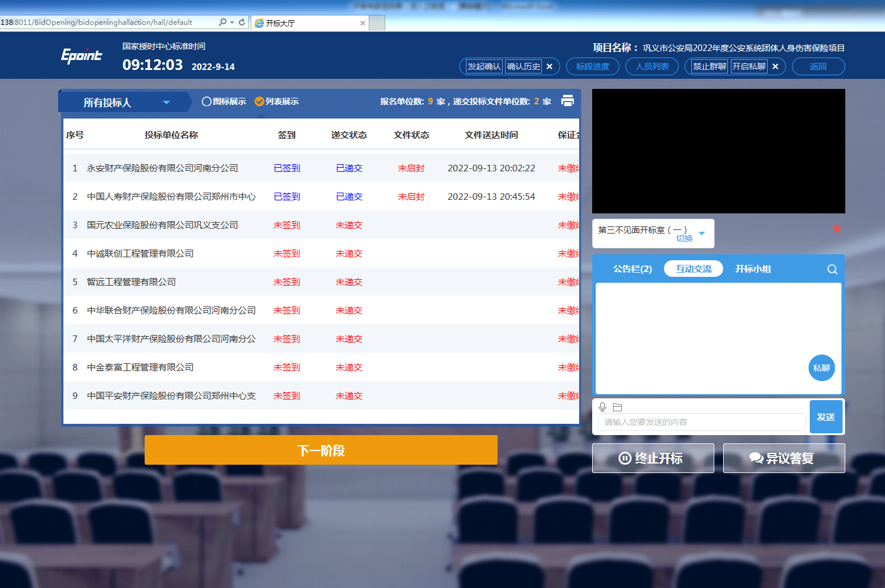
Task: Select row 中金泰富工程管理有限公司
Action: click(x=321, y=367)
